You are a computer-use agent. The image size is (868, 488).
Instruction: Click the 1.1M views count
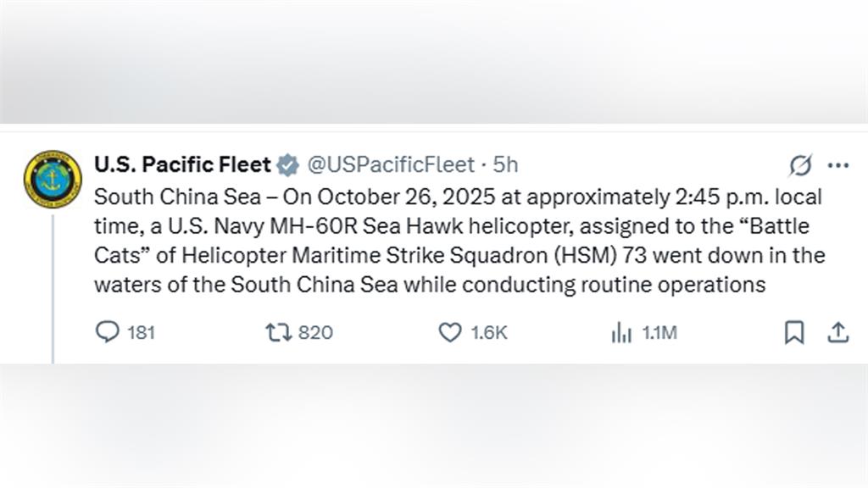659,333
